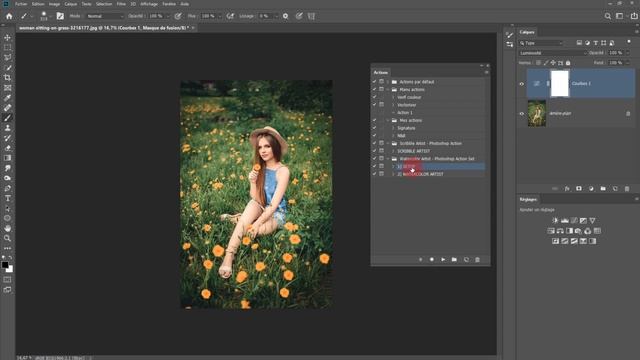The image size is (640, 360).
Task: Create a new action set folder
Action: [x=454, y=259]
